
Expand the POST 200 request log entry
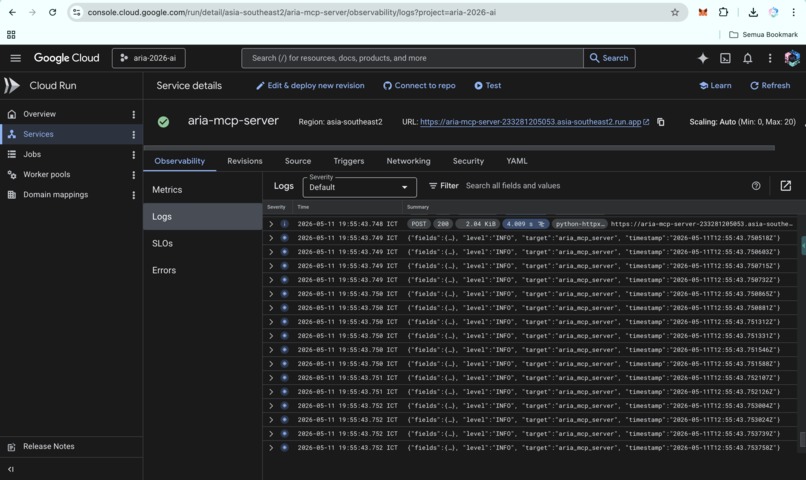pyautogui.click(x=271, y=224)
